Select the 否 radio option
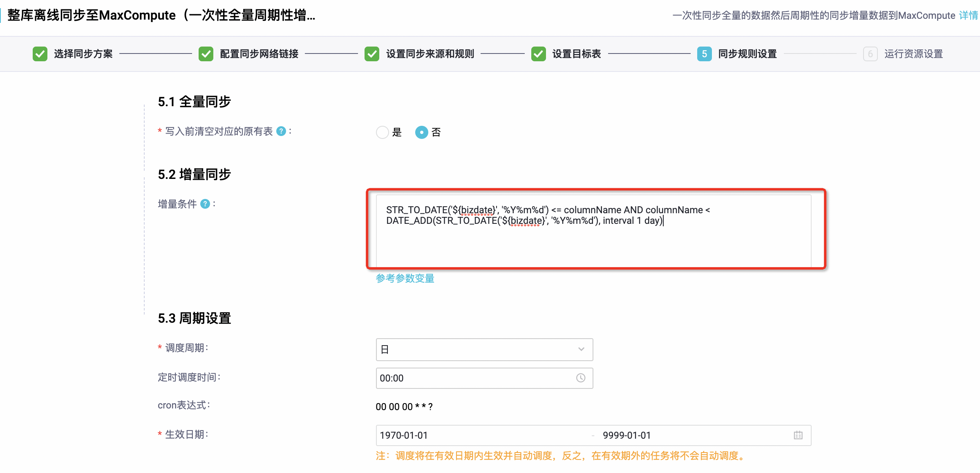The image size is (980, 473). tap(422, 132)
